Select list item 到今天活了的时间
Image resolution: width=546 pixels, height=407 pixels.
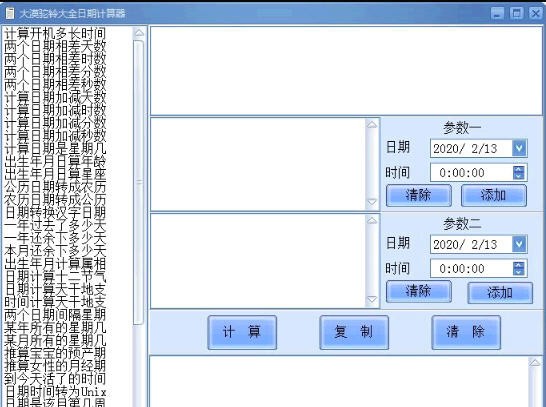click(55, 379)
